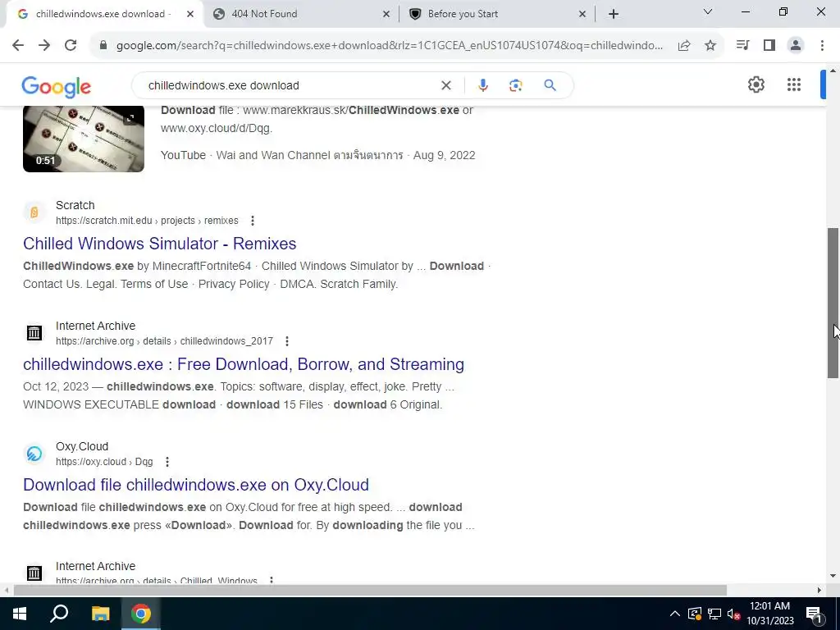Search by image with the Google Lens icon
The image size is (840, 630).
coord(515,85)
